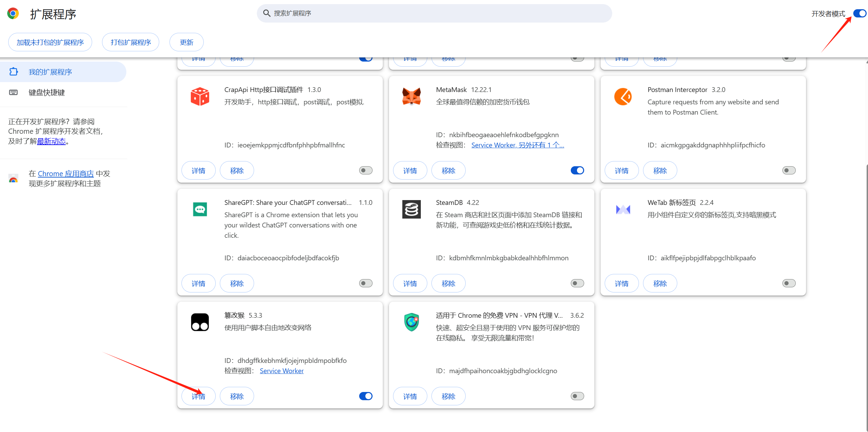868x432 pixels.
Task: Click the CrapApi red dice icon
Action: [200, 96]
